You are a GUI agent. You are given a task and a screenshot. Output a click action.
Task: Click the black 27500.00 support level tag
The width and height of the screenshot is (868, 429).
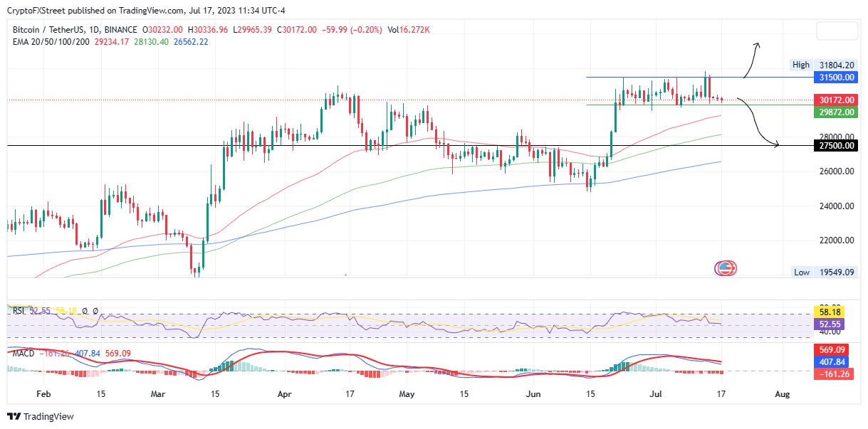[835, 146]
